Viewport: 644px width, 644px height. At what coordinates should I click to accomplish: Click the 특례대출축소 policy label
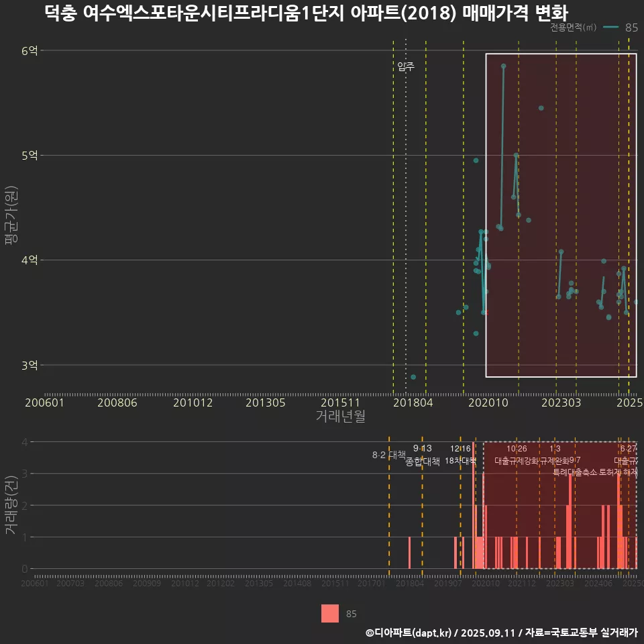tap(575, 472)
